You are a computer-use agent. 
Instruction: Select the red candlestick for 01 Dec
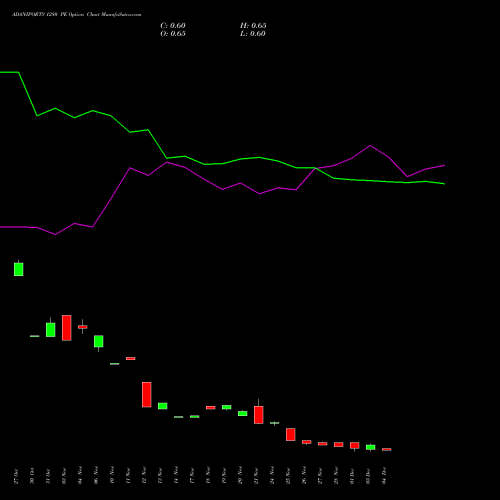coord(355,446)
